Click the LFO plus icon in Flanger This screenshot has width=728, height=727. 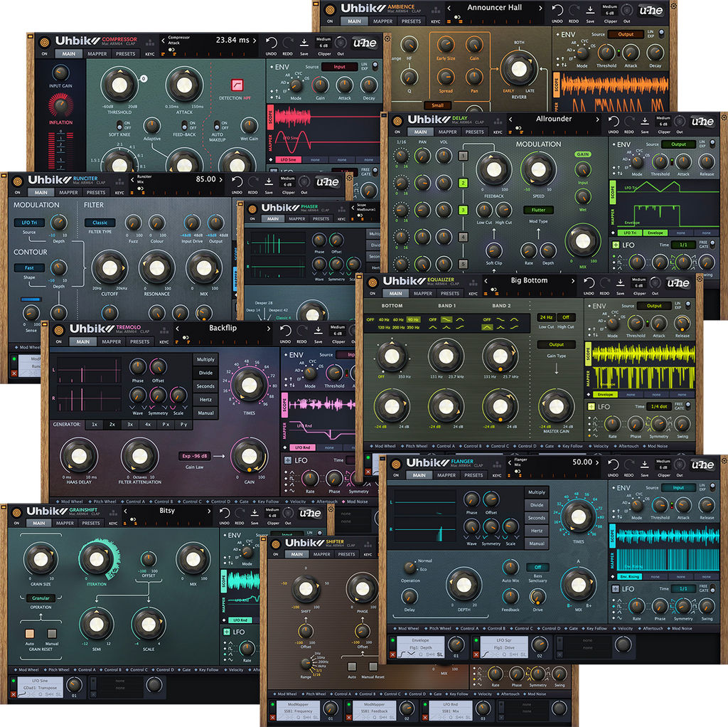[615, 589]
